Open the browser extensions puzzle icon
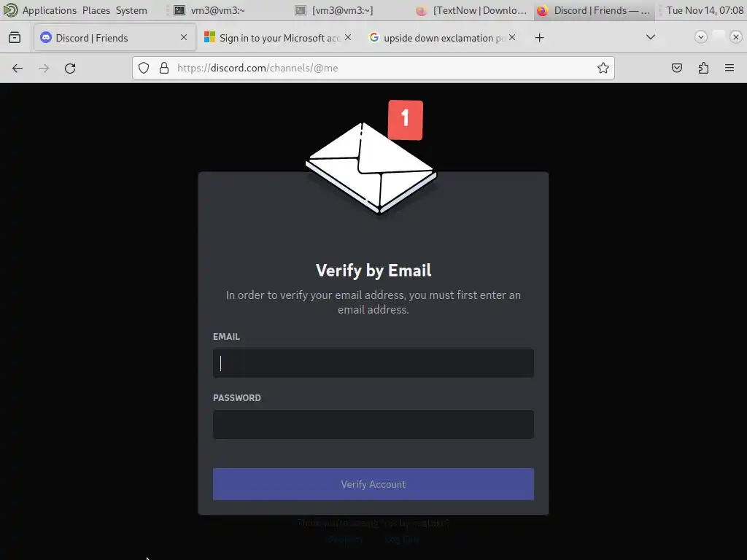This screenshot has height=560, width=747. pyautogui.click(x=703, y=68)
